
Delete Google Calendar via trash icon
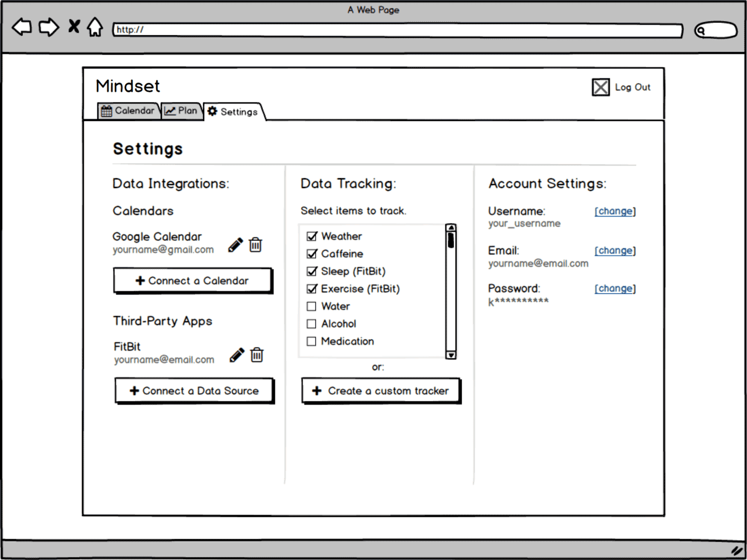(x=255, y=244)
